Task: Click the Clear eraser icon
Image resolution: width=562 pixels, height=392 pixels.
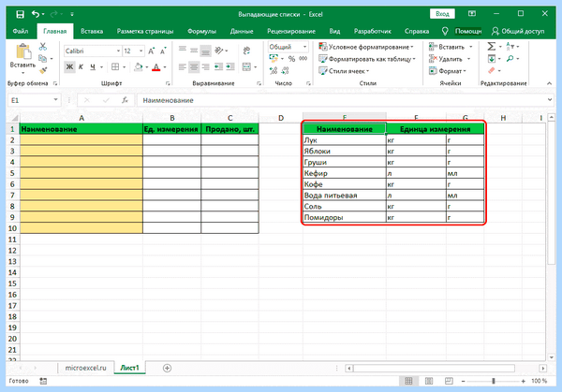Action: coord(492,70)
